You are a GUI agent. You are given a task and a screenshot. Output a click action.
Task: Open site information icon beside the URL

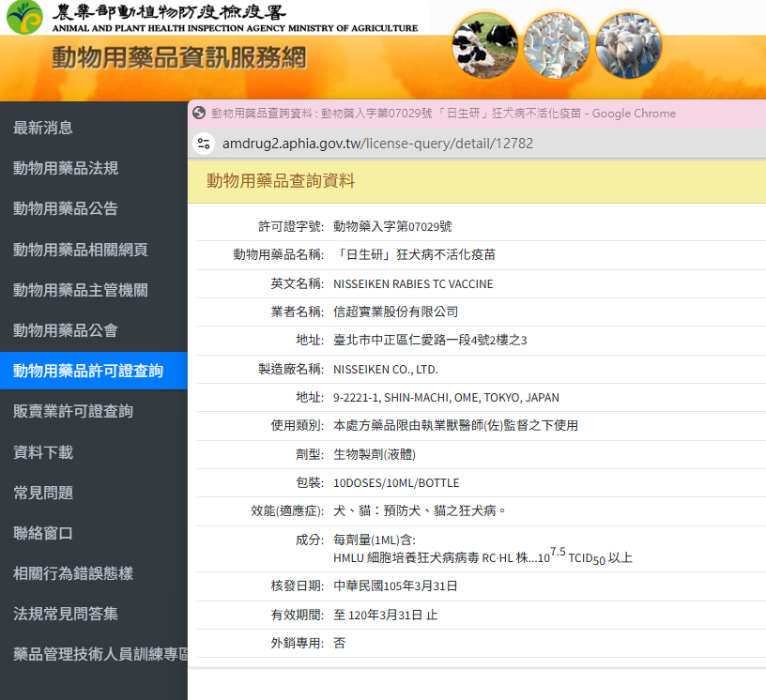coord(204,144)
